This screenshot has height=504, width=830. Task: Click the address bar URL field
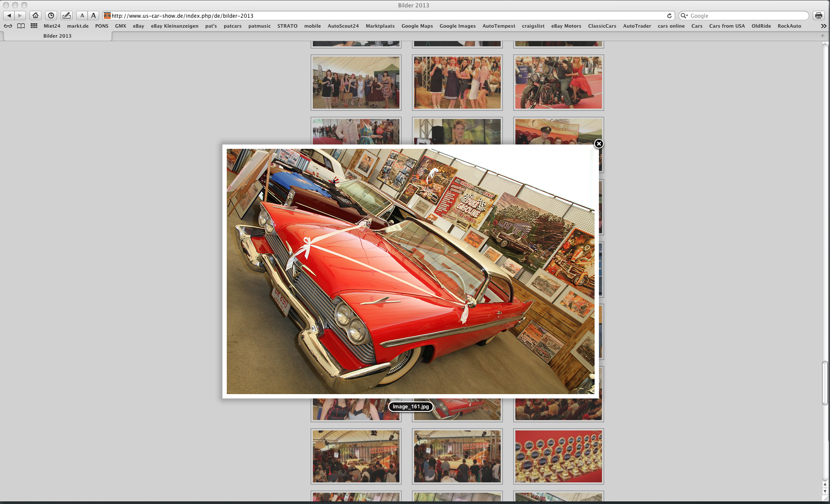pyautogui.click(x=385, y=16)
